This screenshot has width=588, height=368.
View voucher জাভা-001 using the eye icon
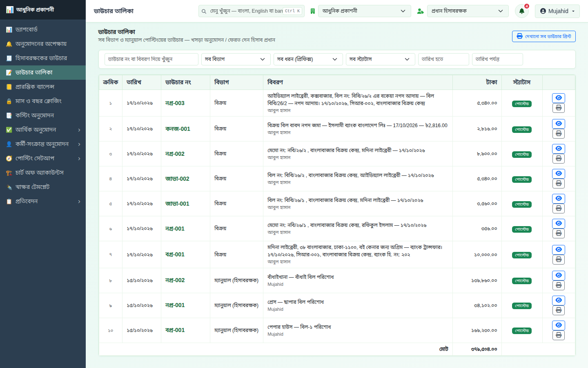pyautogui.click(x=559, y=198)
